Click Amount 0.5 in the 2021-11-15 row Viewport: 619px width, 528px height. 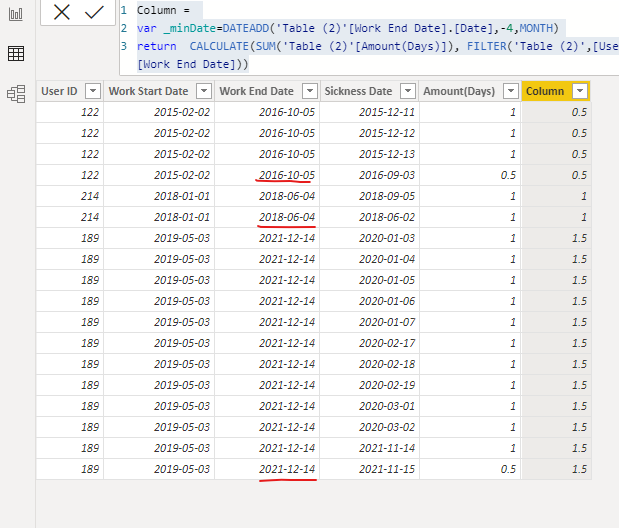(470, 469)
